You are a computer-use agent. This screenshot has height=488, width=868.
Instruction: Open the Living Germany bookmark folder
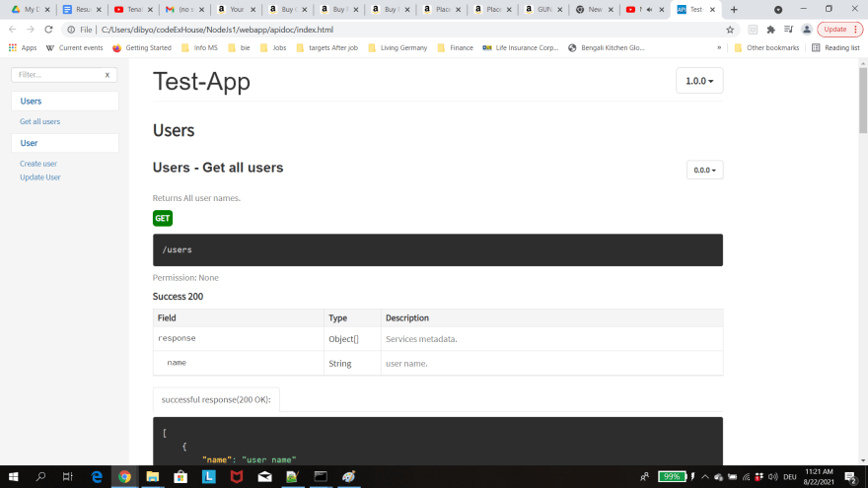coord(398,48)
